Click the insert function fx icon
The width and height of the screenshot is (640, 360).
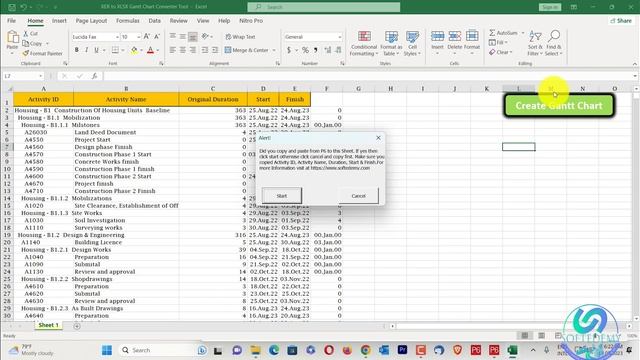tap(94, 76)
